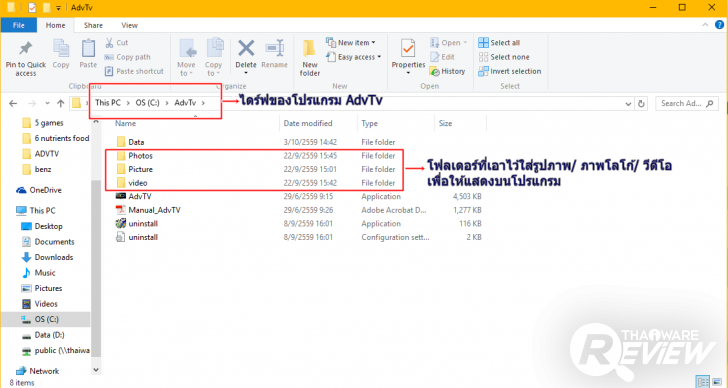Screen dimensions: 728x388
Task: Click History in the ribbon
Action: click(x=448, y=71)
